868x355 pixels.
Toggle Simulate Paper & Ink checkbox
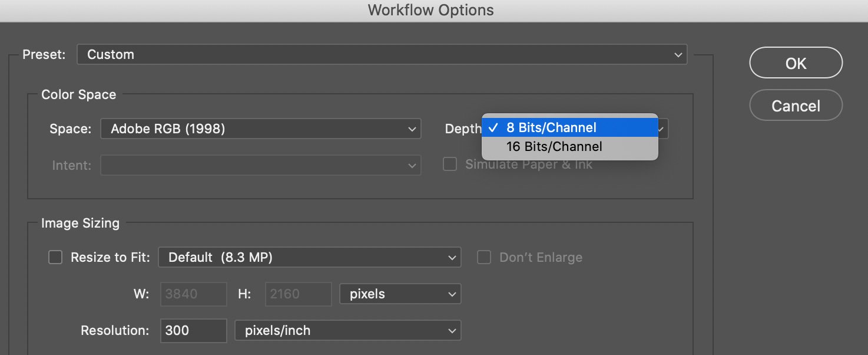coord(450,165)
